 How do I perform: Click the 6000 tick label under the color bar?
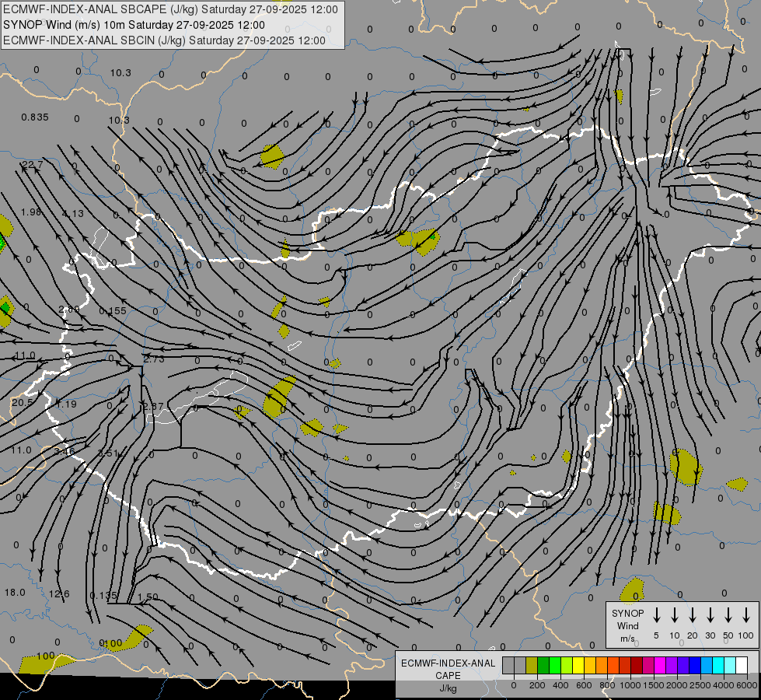(747, 685)
